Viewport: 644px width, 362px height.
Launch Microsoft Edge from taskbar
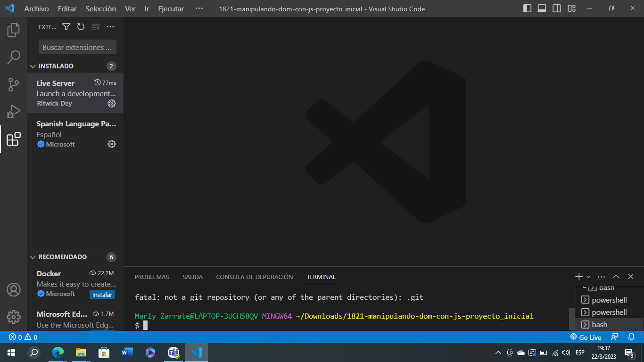pyautogui.click(x=58, y=353)
